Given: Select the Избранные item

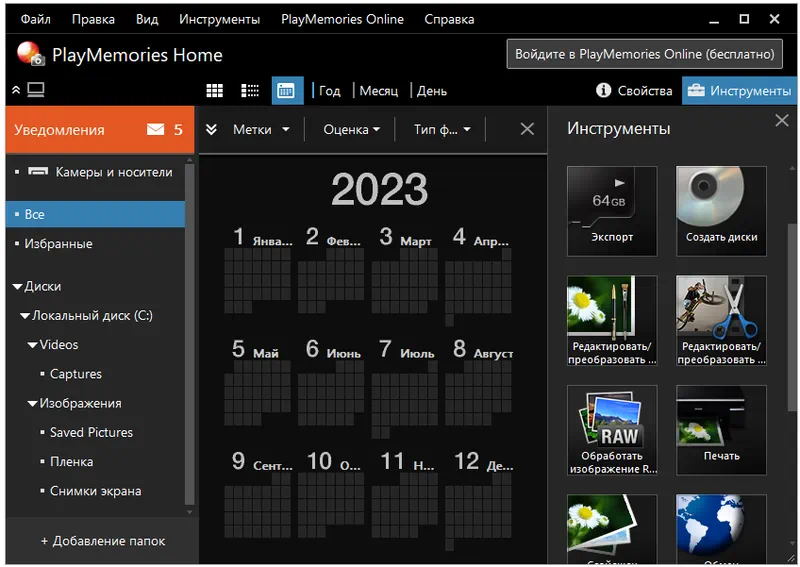Looking at the screenshot, I should tap(95, 243).
